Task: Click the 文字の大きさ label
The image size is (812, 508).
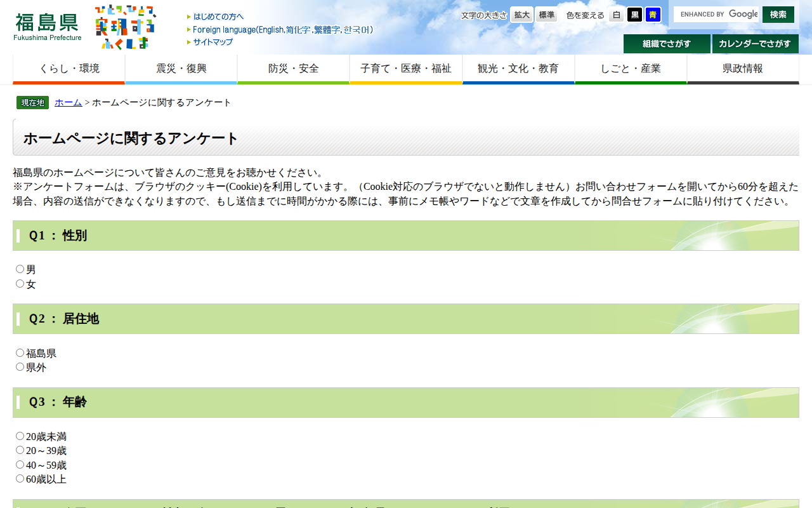Action: [484, 15]
